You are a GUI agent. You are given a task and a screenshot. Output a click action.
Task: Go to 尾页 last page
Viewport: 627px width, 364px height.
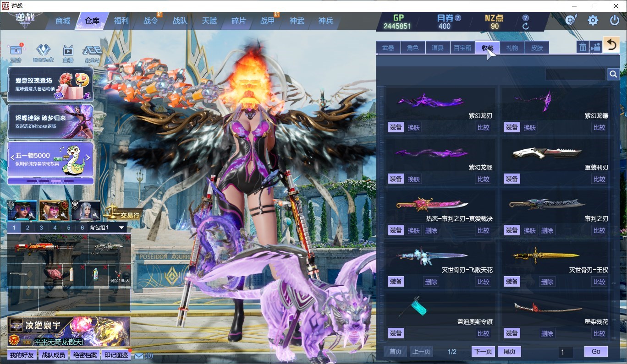[509, 352]
